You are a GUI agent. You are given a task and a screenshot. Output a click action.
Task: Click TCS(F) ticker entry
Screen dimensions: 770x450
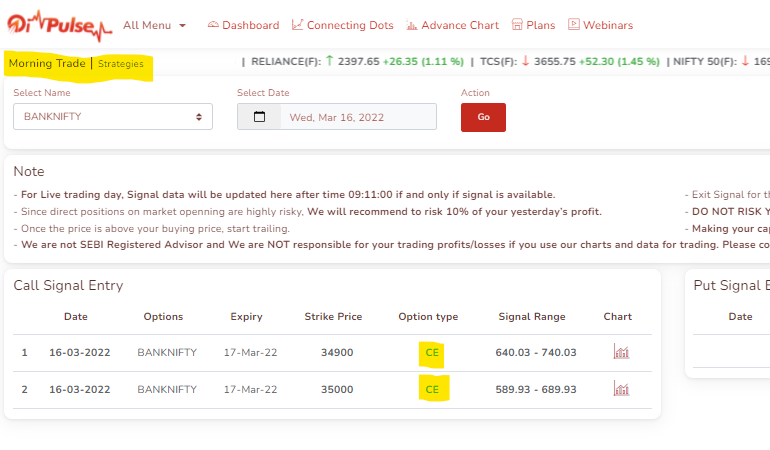coord(570,61)
